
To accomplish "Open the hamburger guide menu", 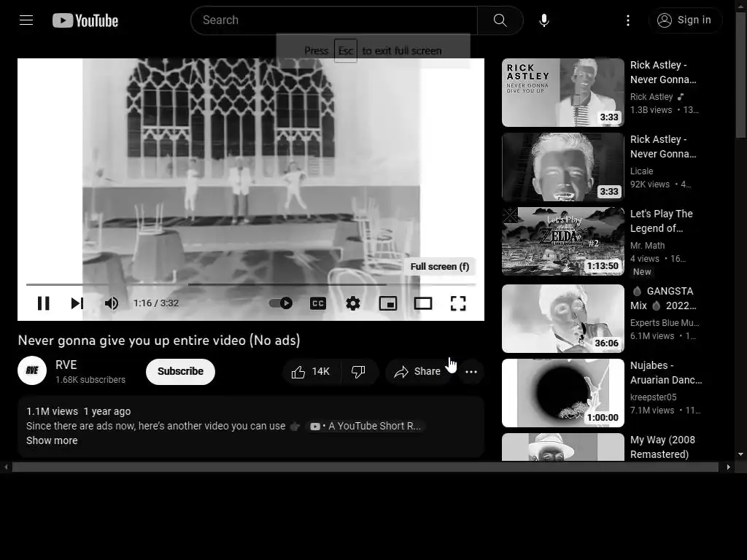I will (26, 20).
